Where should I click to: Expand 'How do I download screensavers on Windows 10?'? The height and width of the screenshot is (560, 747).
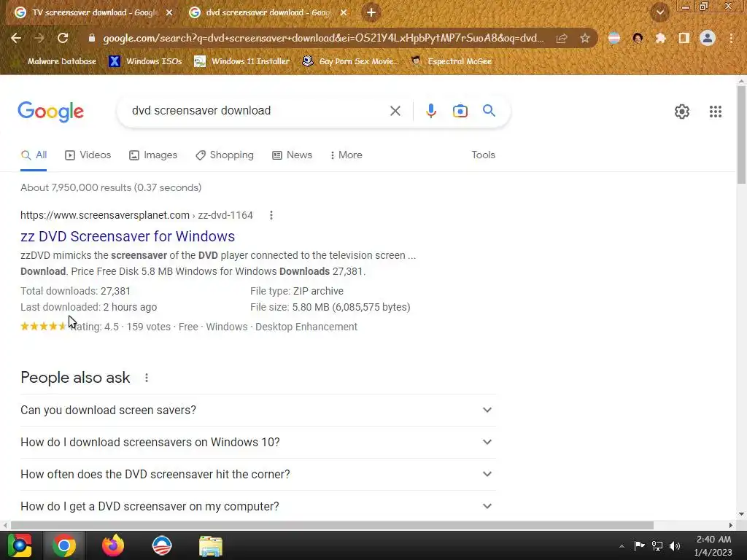[x=258, y=443]
